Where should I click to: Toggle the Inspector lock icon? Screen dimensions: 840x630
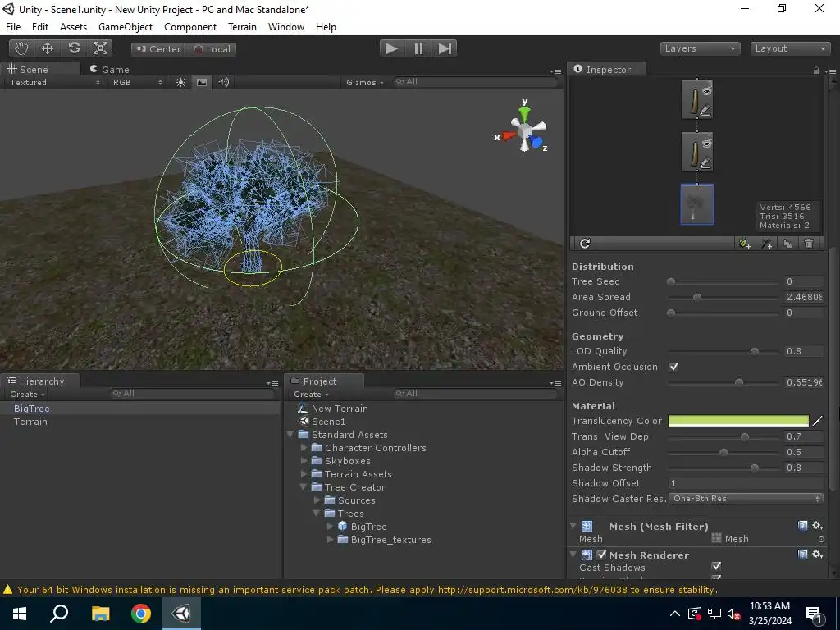pos(816,71)
